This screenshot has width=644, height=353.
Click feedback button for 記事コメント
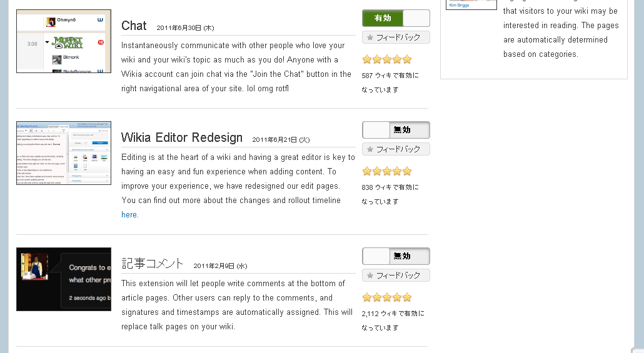coord(396,276)
